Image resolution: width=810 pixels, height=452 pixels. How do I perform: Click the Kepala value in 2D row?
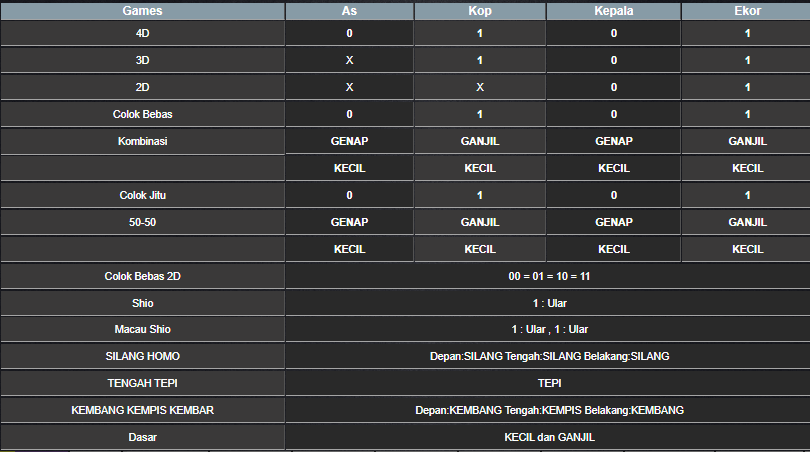tap(614, 87)
